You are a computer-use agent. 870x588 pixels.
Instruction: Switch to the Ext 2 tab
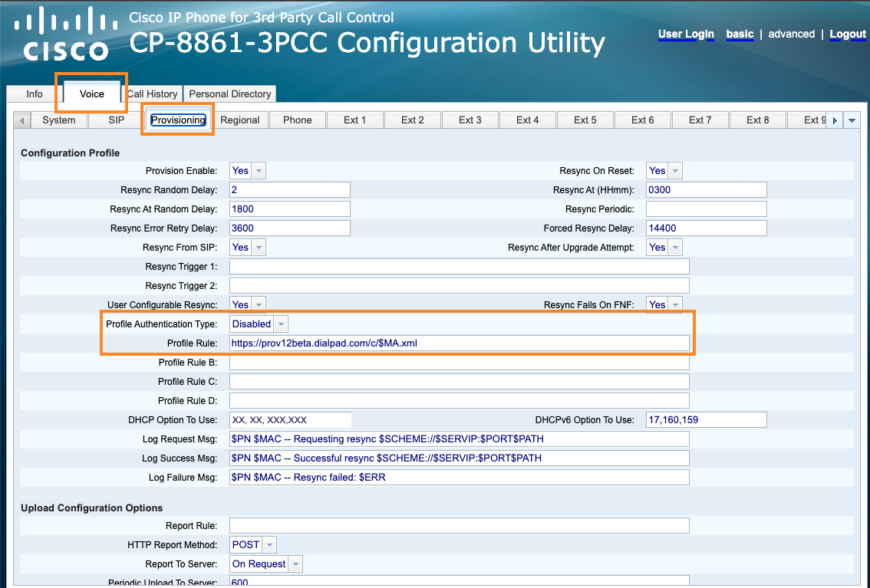point(412,120)
